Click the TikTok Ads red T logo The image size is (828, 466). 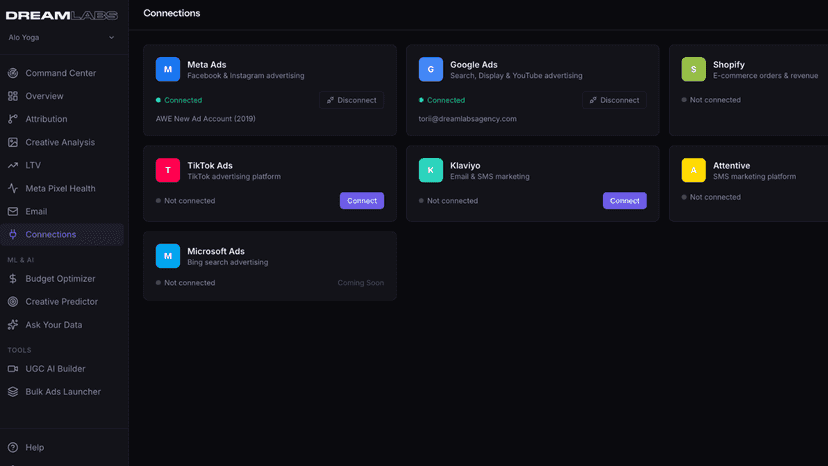(168, 170)
